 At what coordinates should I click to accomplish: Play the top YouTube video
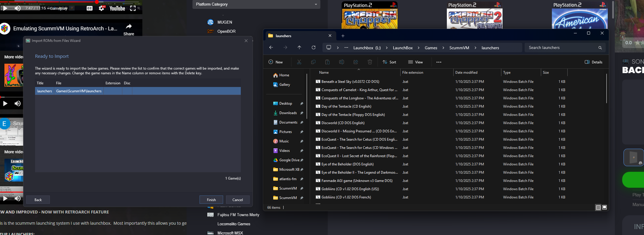pyautogui.click(x=5, y=8)
